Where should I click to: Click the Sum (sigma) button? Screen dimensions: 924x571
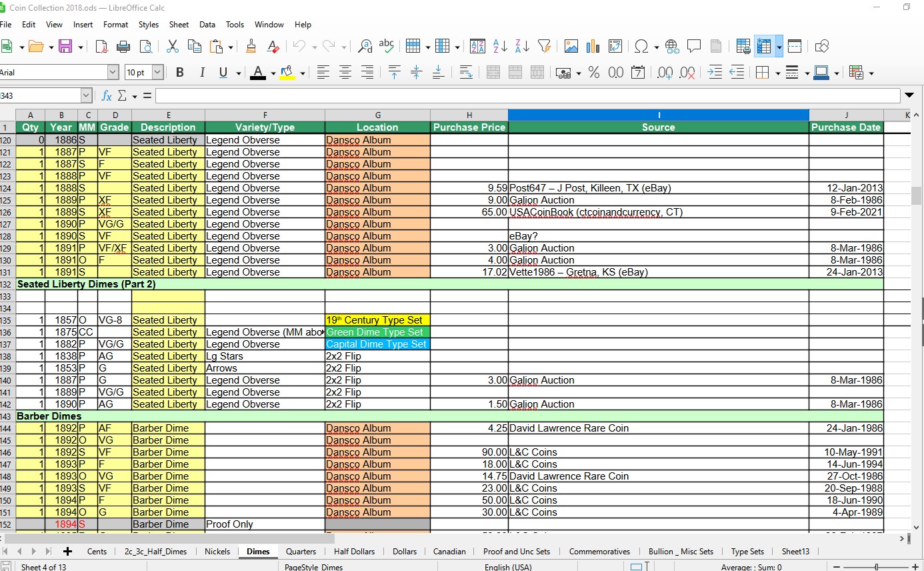coord(122,95)
